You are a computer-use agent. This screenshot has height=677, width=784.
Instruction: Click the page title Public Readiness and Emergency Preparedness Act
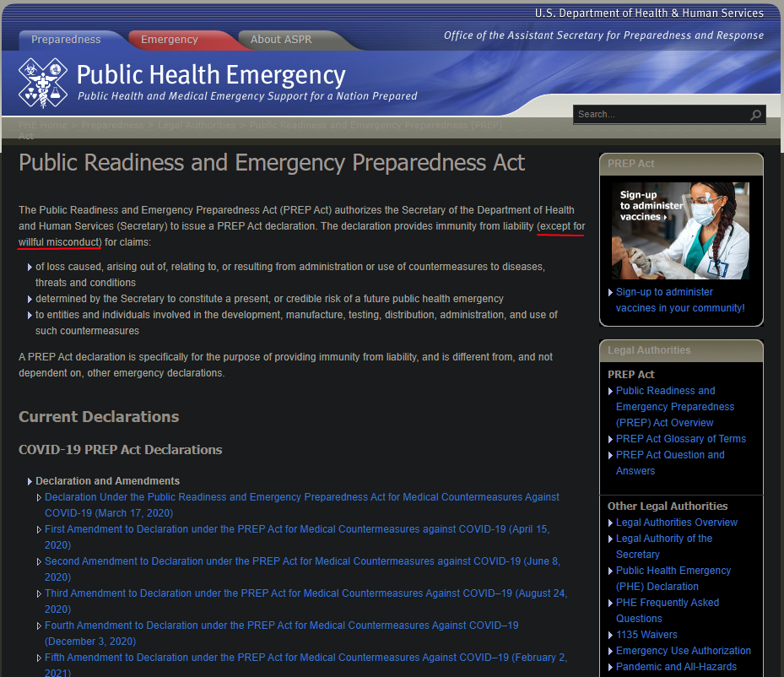[272, 163]
